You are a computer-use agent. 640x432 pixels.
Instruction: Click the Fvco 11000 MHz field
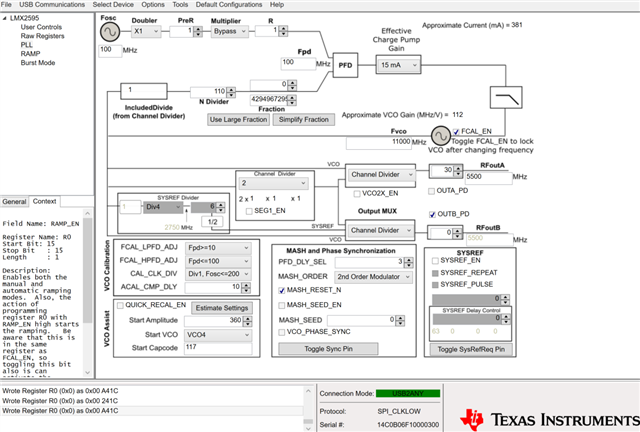379,143
